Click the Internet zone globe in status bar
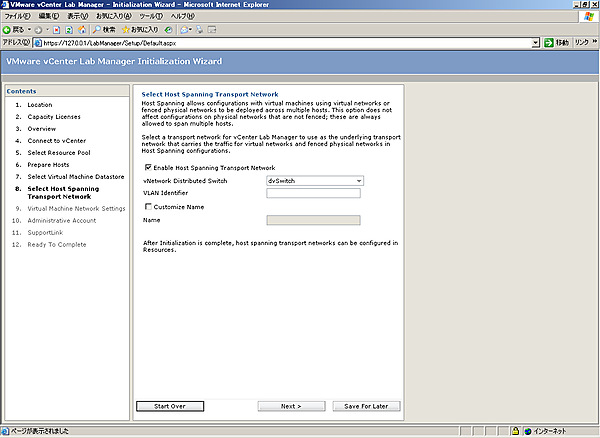 click(528, 431)
